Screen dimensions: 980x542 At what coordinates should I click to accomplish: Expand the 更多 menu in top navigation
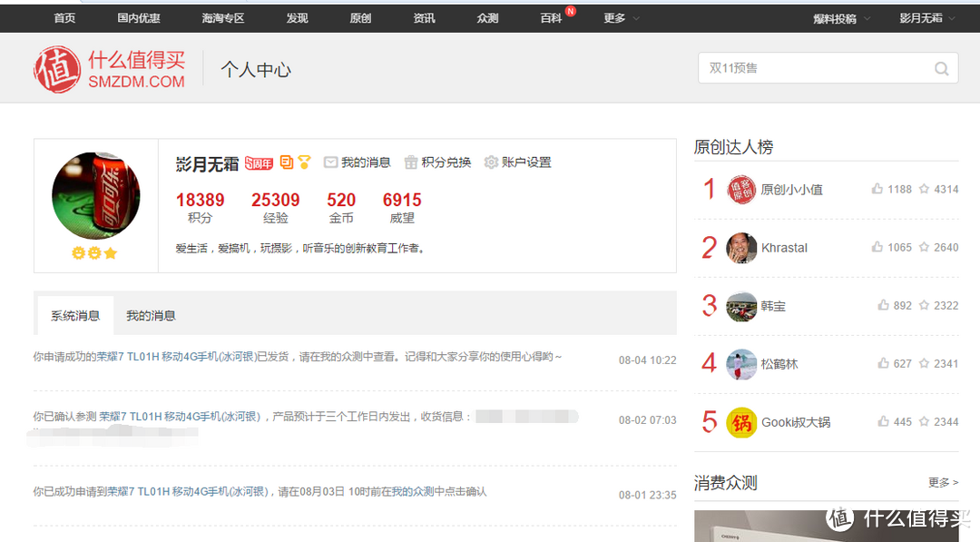tap(622, 18)
